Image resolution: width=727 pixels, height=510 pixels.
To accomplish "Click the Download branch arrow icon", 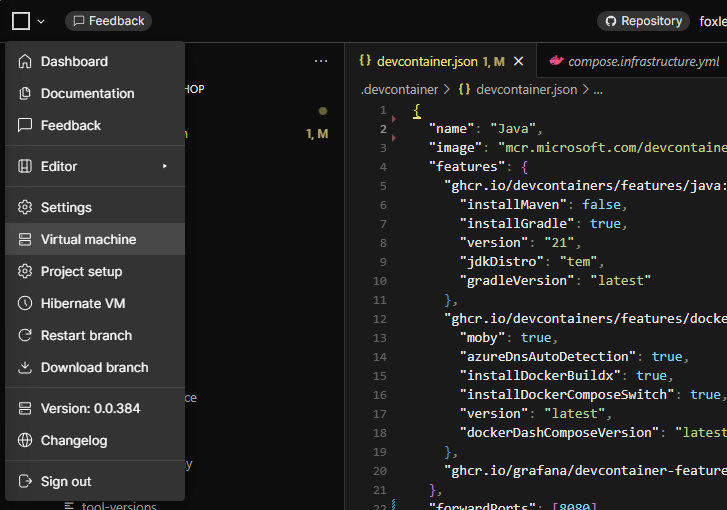I will coord(25,367).
